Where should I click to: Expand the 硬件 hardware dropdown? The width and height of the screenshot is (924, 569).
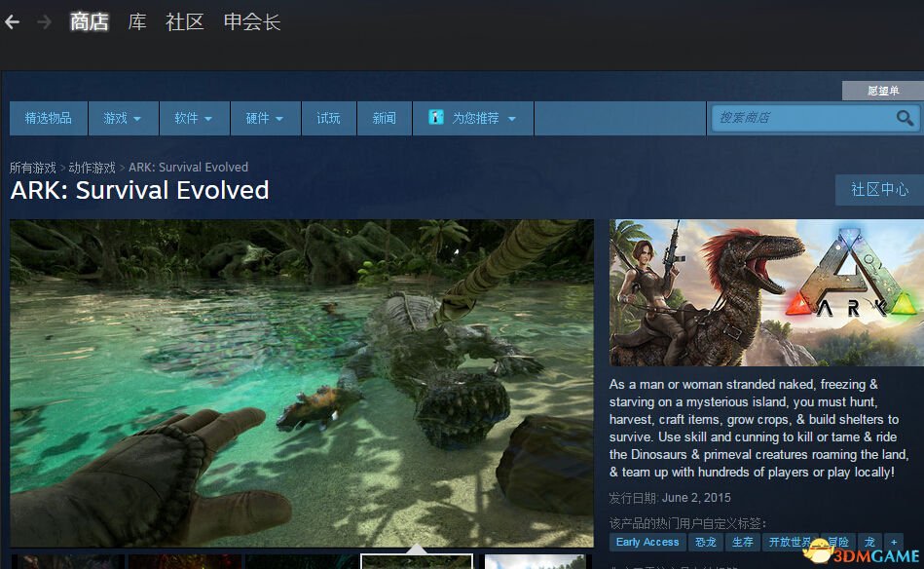tap(265, 118)
